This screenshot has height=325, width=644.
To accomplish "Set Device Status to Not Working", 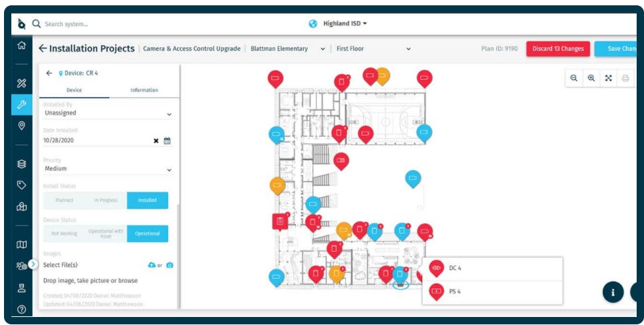I will (x=64, y=234).
